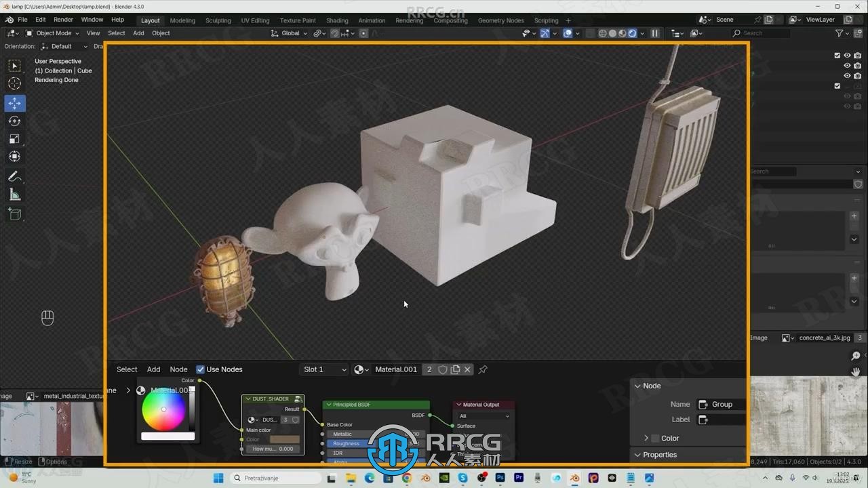868x488 pixels.
Task: Add a new workspace with plus tab
Action: click(x=568, y=20)
